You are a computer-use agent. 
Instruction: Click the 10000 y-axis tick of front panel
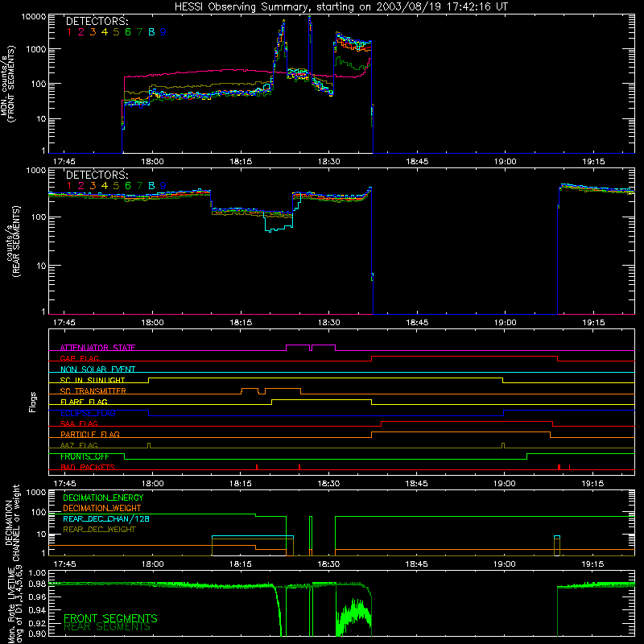34,17
